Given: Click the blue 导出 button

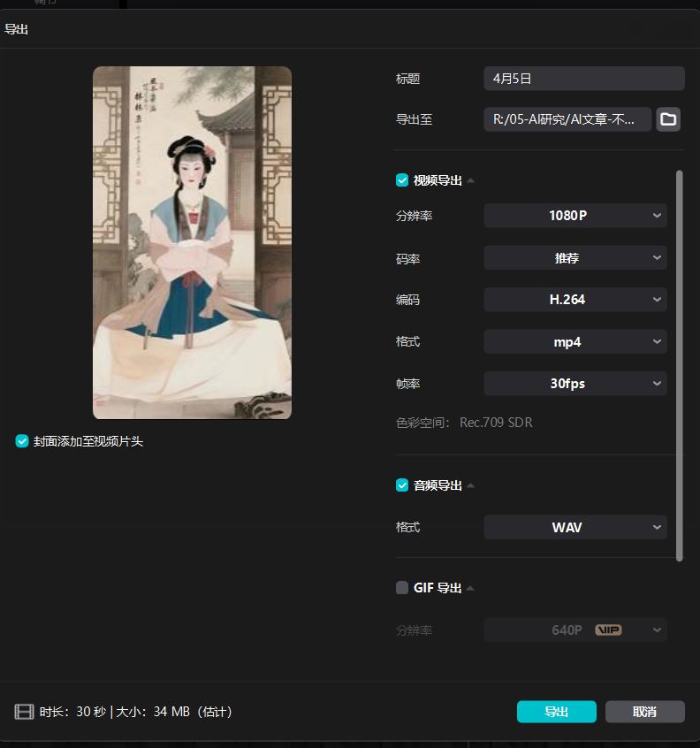Looking at the screenshot, I should point(557,712).
